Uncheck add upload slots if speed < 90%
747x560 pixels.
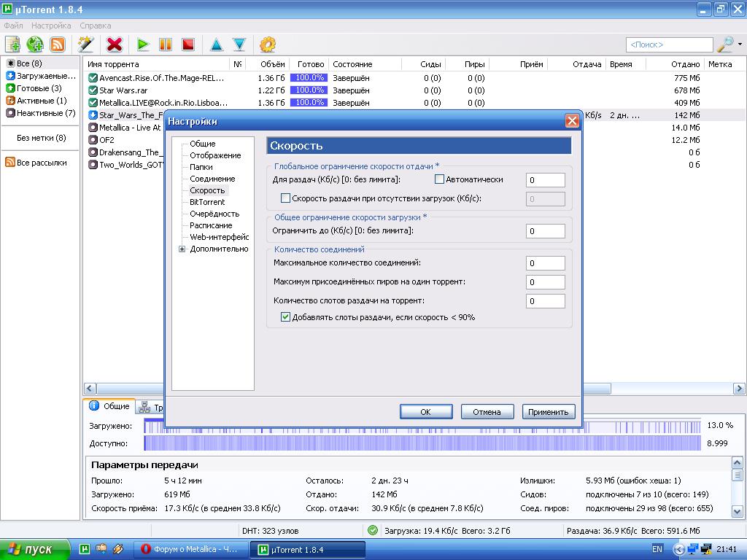pos(286,317)
